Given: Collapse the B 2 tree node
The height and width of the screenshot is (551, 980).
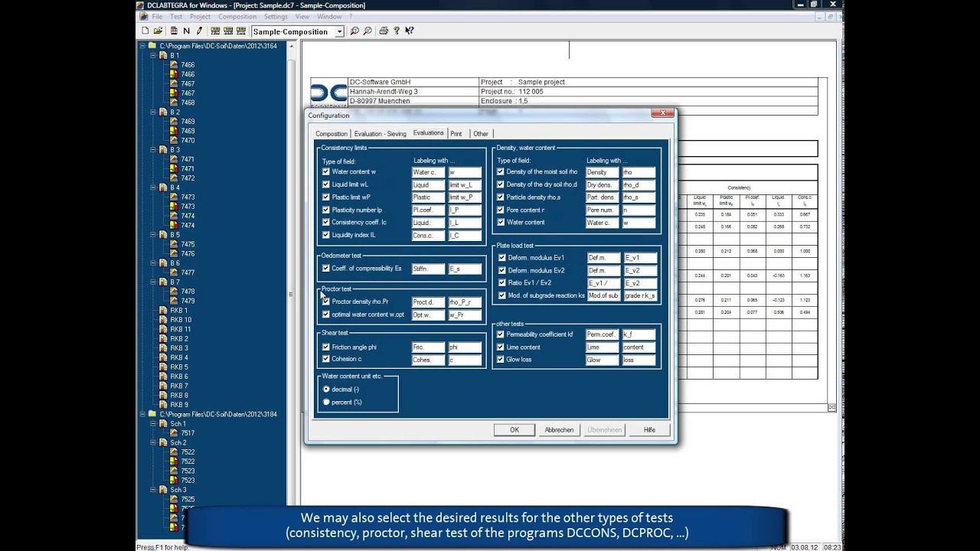Looking at the screenshot, I should [153, 112].
